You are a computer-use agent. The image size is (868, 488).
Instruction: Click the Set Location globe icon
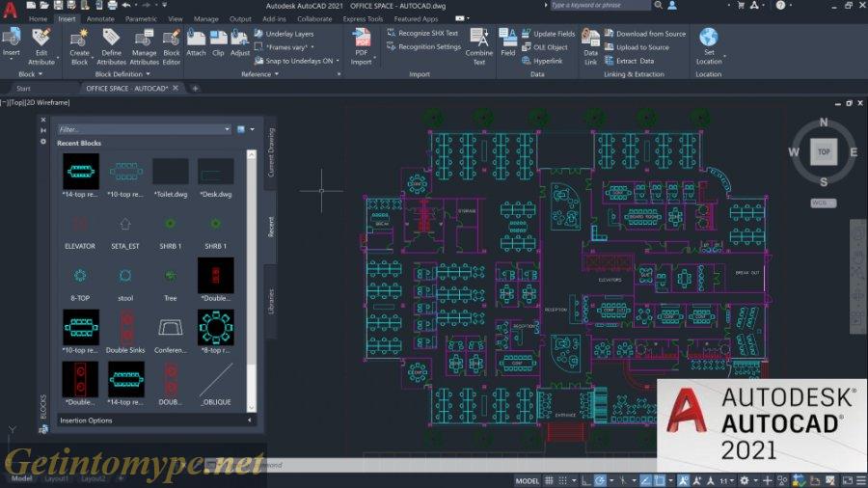[x=709, y=38]
